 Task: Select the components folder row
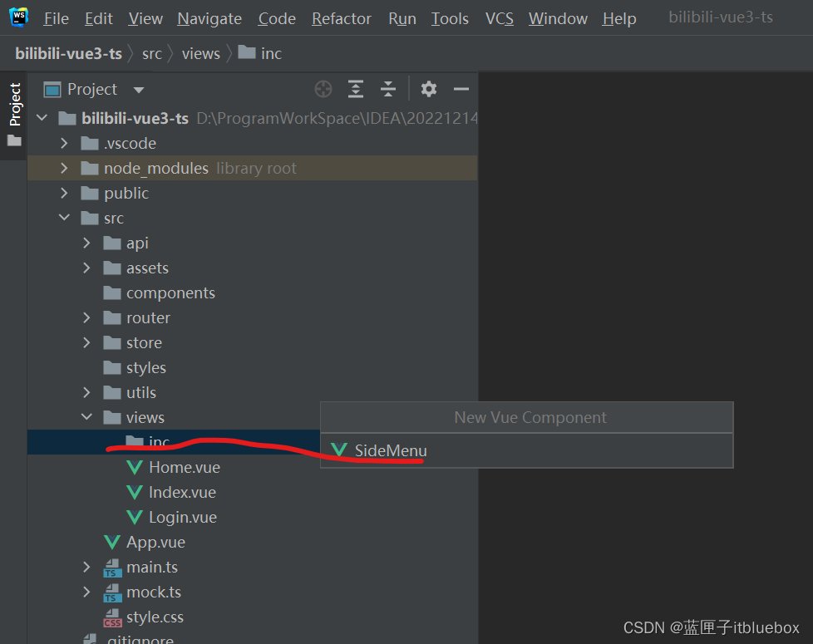pos(253,293)
